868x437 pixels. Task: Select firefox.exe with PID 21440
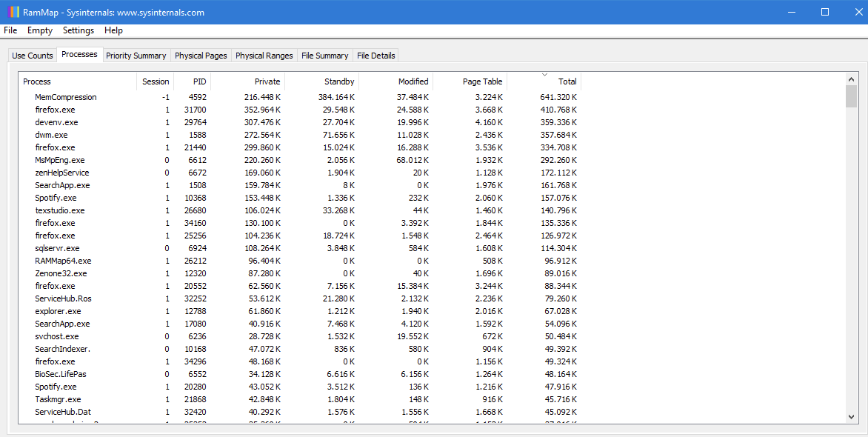(299, 147)
